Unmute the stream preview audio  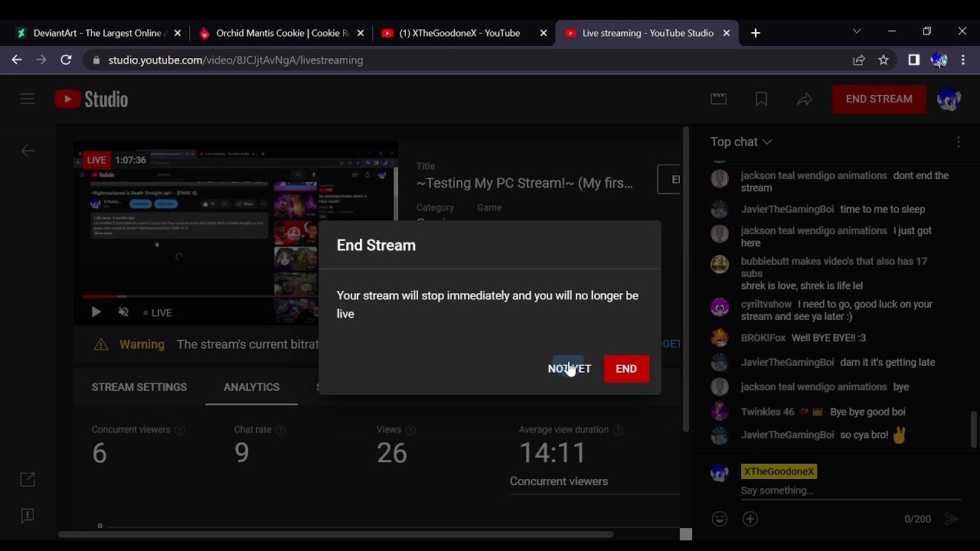coord(123,312)
